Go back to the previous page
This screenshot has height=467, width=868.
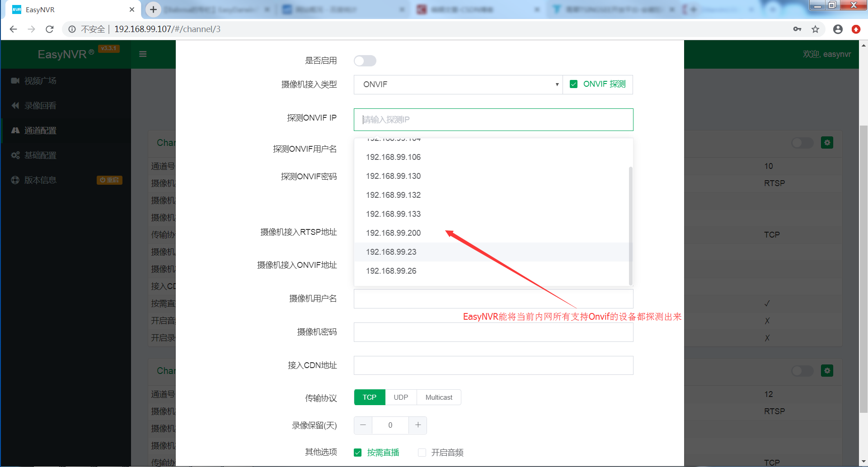tap(14, 29)
